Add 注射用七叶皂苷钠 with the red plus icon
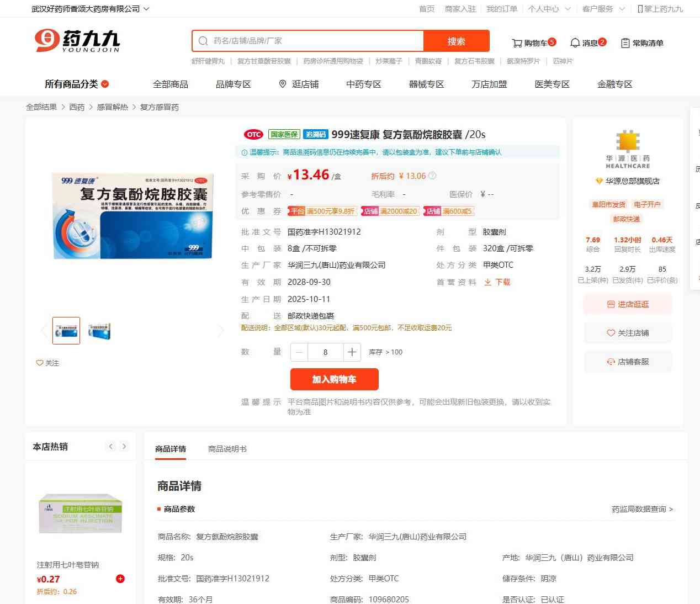The image size is (700, 604). (120, 579)
